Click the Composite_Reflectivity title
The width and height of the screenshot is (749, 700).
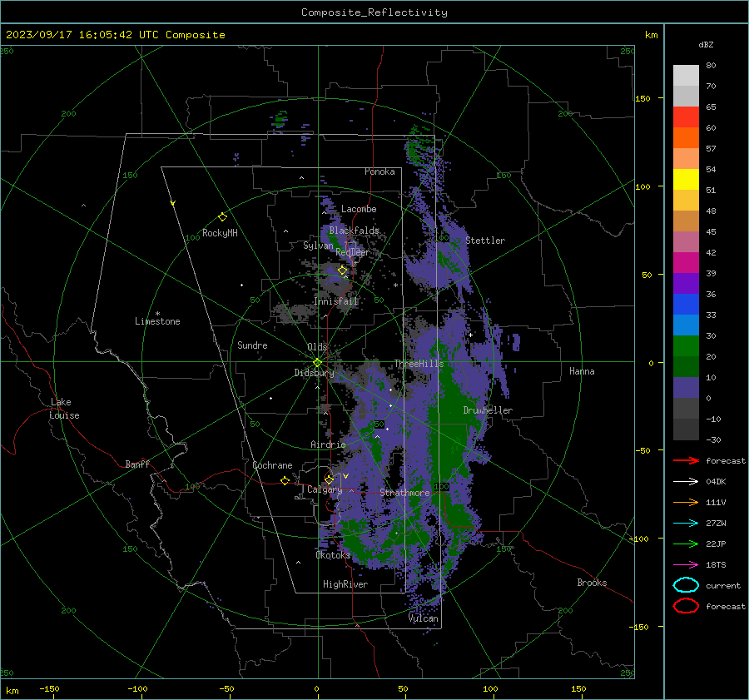374,12
